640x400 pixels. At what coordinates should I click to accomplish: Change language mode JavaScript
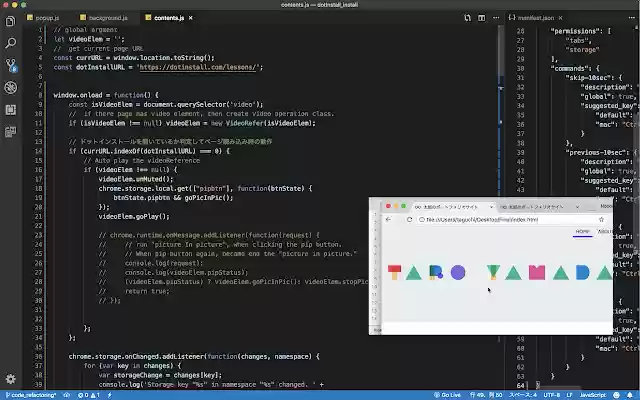pos(593,395)
